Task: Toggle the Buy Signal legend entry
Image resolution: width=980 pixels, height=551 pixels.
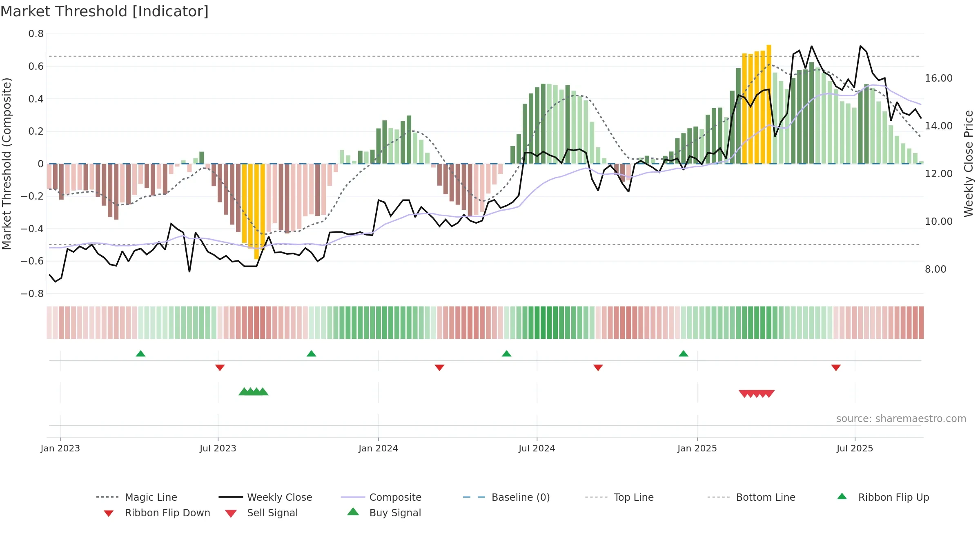Action: 384,513
